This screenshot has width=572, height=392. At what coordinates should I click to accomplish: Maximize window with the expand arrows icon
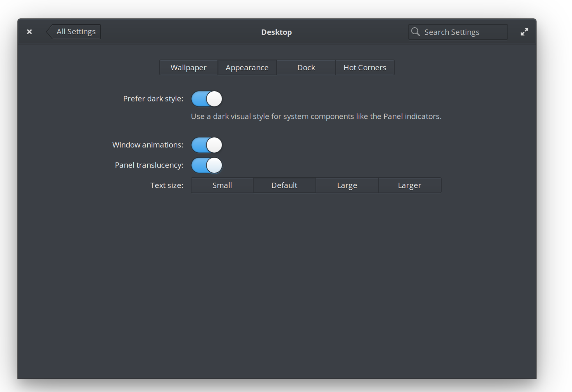(524, 32)
